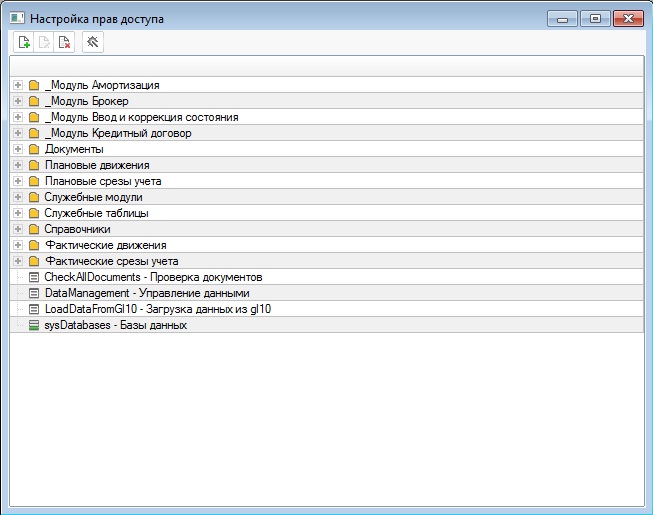Image resolution: width=653 pixels, height=515 pixels.
Task: Expand the Фактические срезы учета folder
Action: click(18, 261)
